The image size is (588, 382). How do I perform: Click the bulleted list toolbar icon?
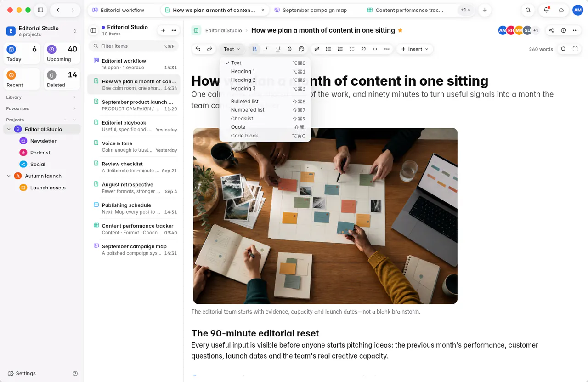[328, 49]
